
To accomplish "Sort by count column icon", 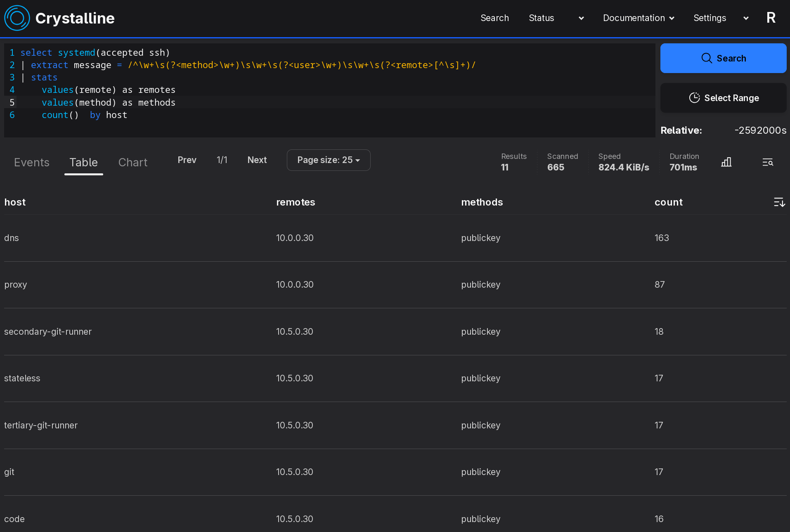I will tap(779, 202).
